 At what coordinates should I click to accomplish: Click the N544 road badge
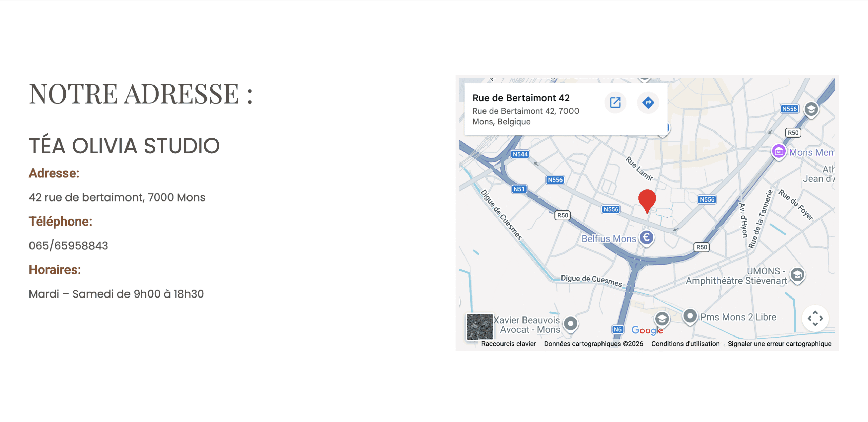pyautogui.click(x=520, y=154)
